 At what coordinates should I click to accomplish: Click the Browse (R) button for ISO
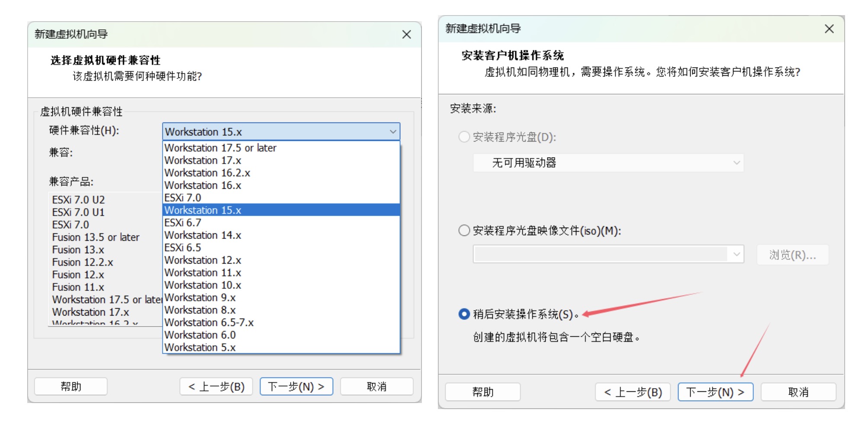[x=793, y=255]
